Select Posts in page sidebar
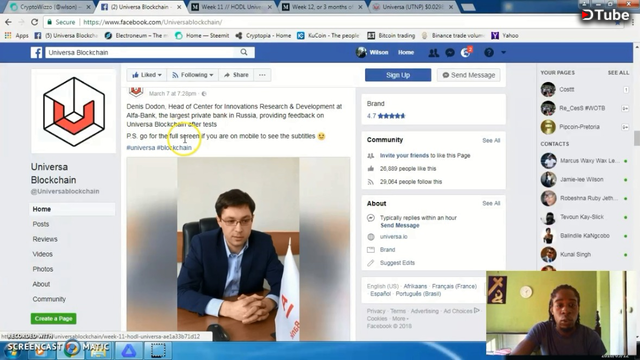640x360 pixels. pyautogui.click(x=41, y=224)
